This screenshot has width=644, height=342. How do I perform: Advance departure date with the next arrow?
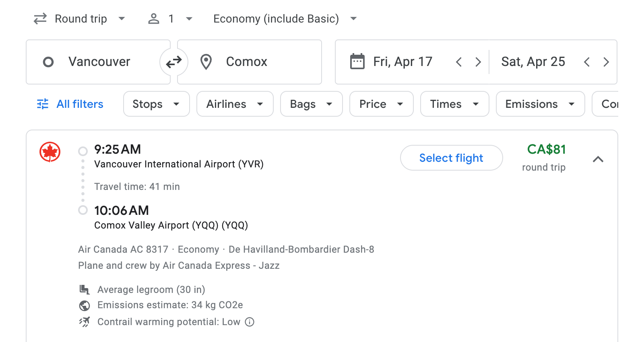(x=478, y=62)
